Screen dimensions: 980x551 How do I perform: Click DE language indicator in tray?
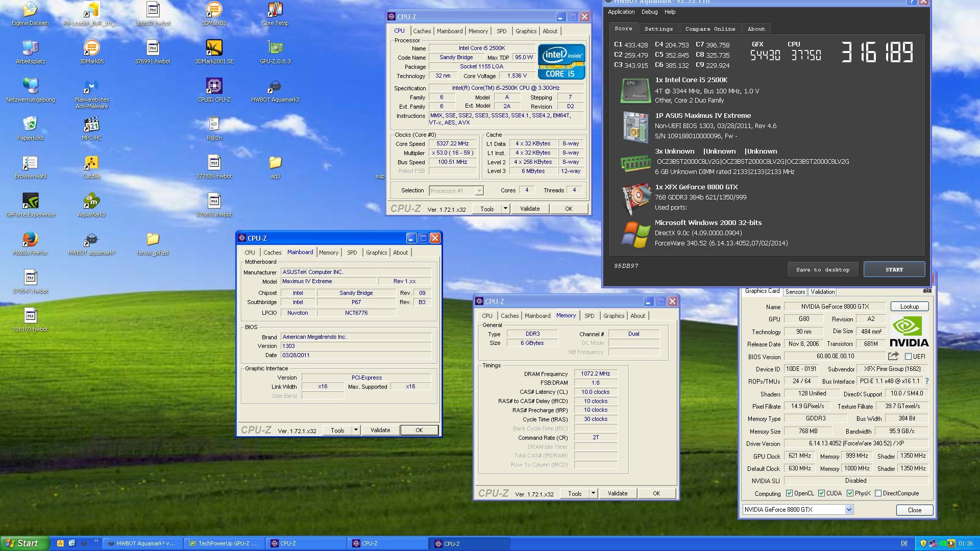click(904, 543)
